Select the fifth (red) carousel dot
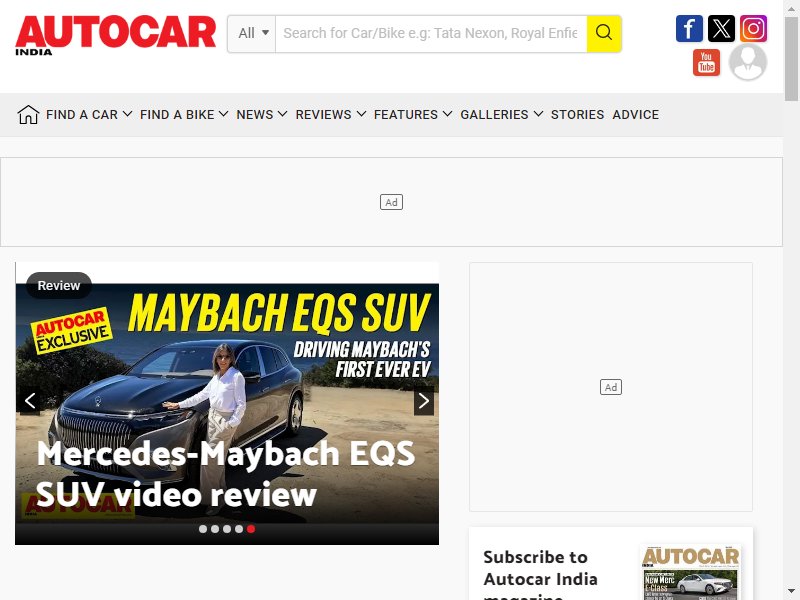 tap(251, 529)
